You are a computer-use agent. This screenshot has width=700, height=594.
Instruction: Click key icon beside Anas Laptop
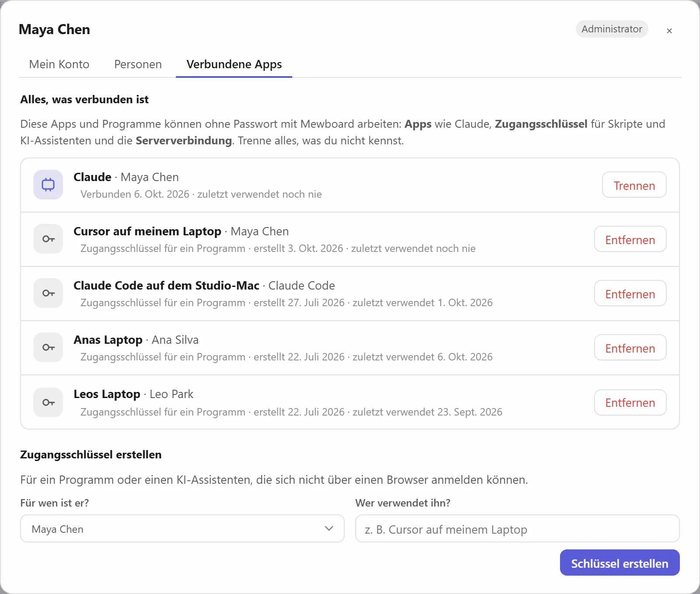coord(48,347)
